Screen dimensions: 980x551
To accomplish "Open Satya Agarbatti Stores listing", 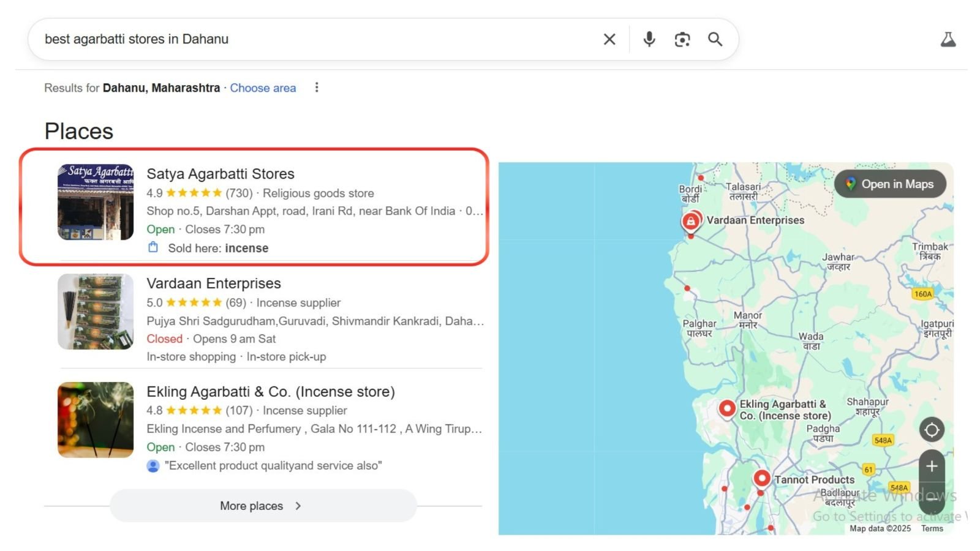I will [x=221, y=174].
